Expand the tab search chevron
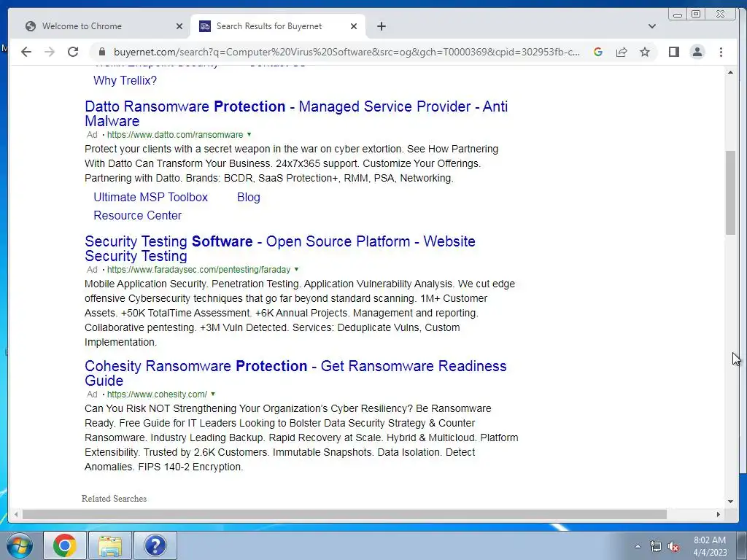This screenshot has height=560, width=747. click(x=652, y=26)
